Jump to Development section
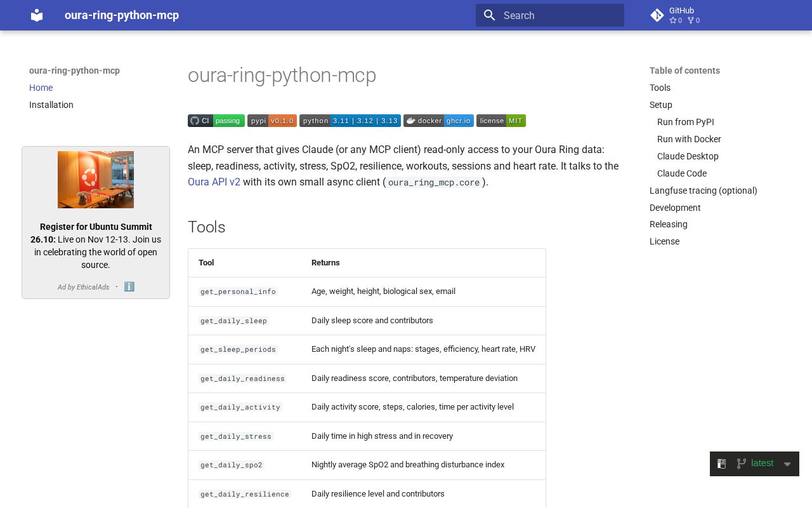Image resolution: width=812 pixels, height=508 pixels. 675,208
